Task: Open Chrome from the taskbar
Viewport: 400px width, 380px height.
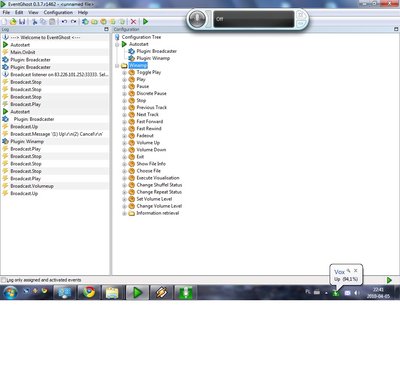Action: 89,293
